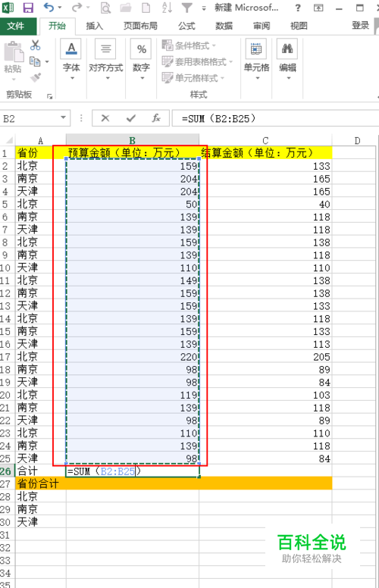Viewport: 379px width, 588px height.
Task: Open the Help question mark
Action: (x=298, y=8)
